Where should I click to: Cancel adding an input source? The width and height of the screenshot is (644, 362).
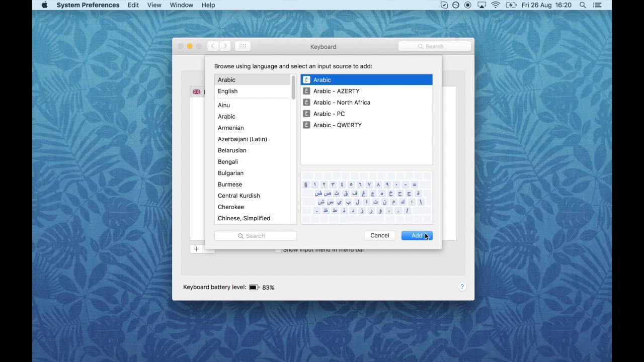(x=380, y=235)
